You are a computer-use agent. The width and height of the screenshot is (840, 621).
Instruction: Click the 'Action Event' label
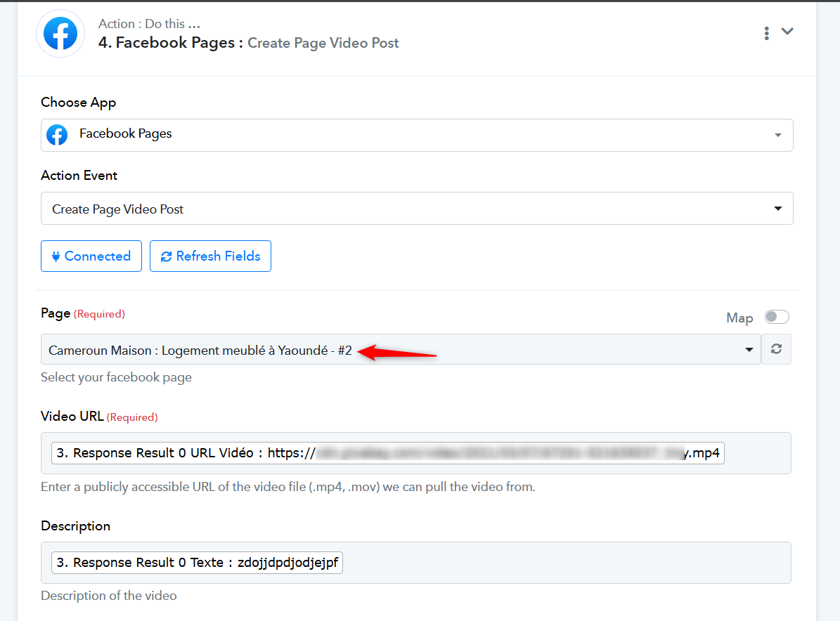[79, 176]
